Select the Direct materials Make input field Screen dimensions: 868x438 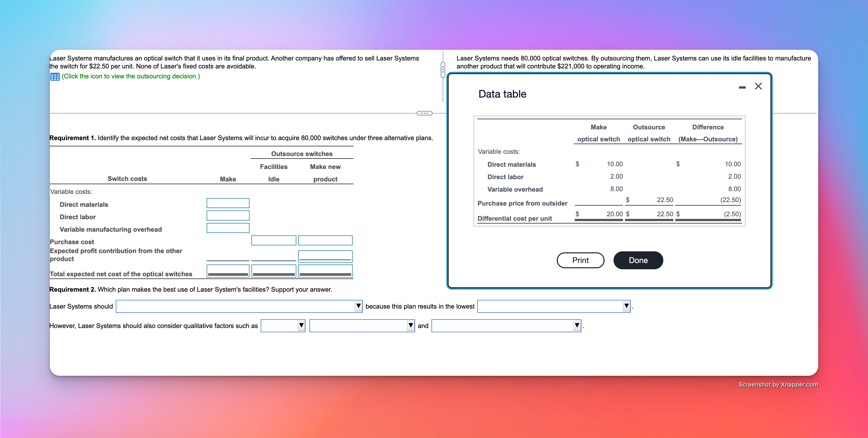(x=228, y=203)
